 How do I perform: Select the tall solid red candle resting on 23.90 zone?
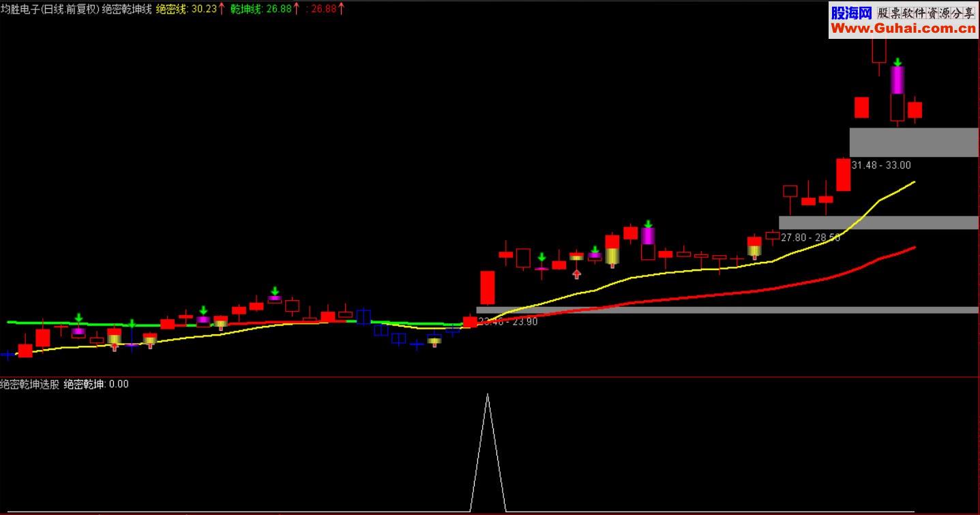[488, 287]
